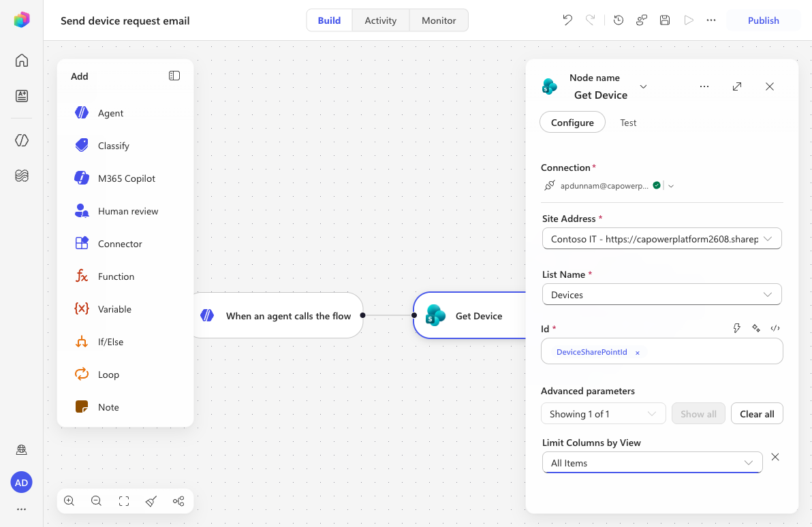Viewport: 812px width, 527px height.
Task: Remove the Limit Columns by View parameter
Action: 775,457
